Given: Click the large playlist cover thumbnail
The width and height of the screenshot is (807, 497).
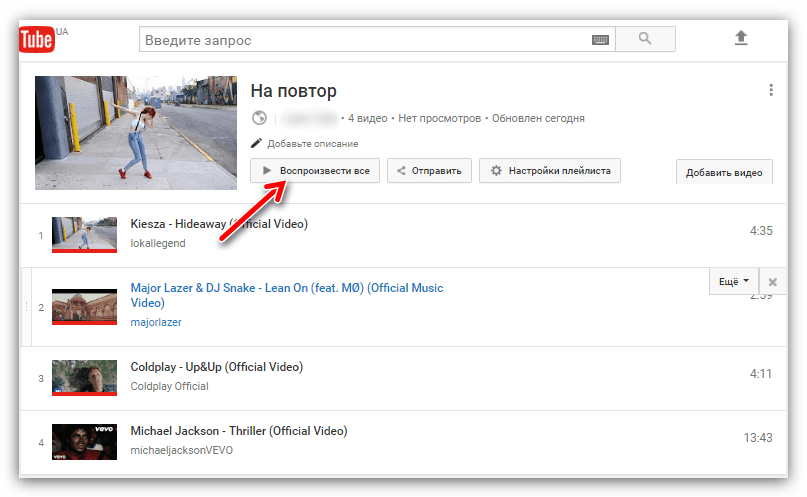Looking at the screenshot, I should (x=135, y=133).
